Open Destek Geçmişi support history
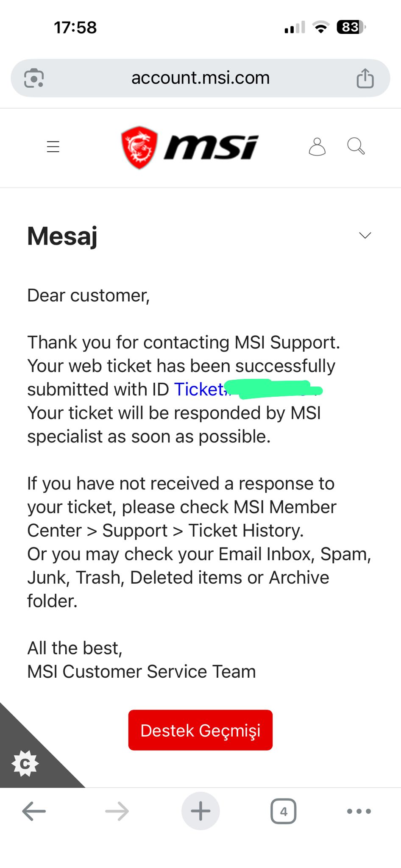The image size is (401, 868). (x=200, y=730)
